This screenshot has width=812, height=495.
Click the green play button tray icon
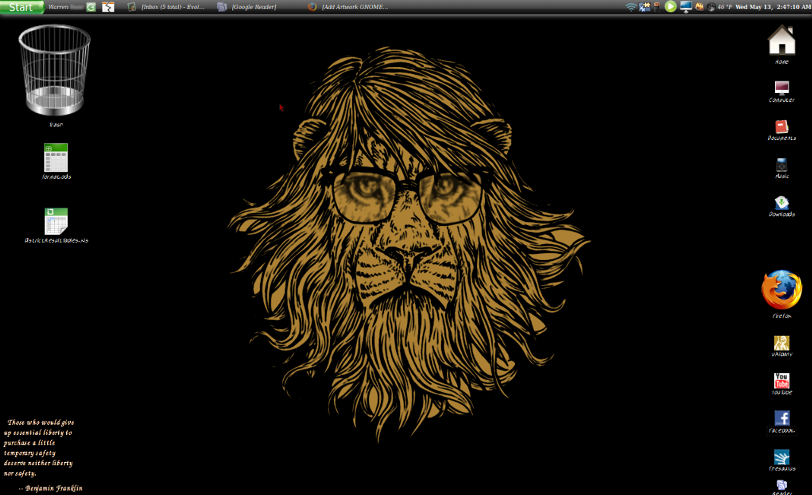(671, 7)
